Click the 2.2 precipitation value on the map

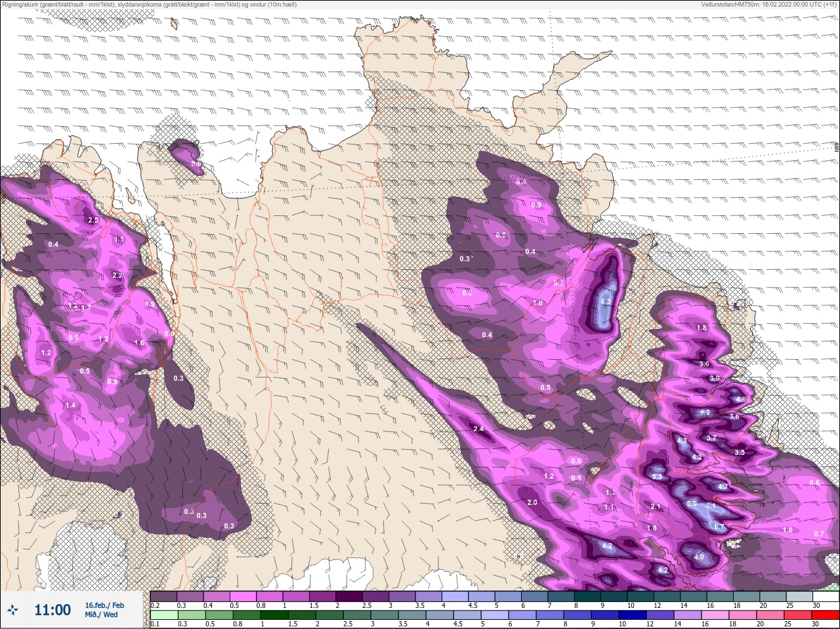tap(117, 275)
